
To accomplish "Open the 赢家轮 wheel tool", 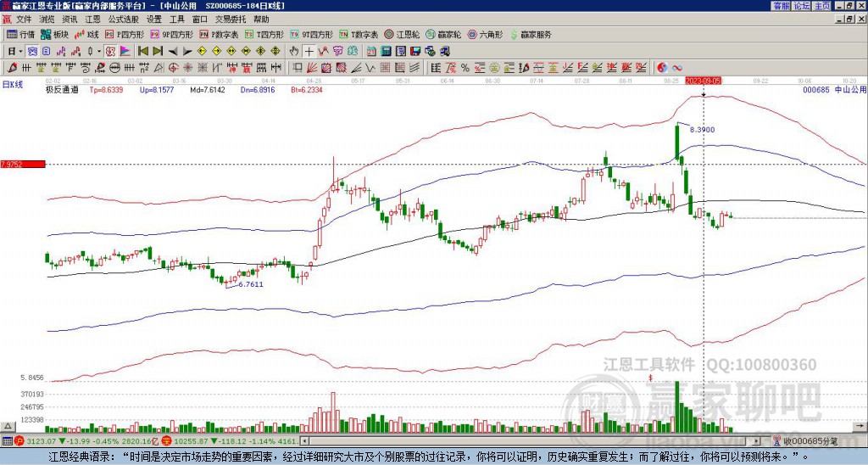I will tap(443, 34).
